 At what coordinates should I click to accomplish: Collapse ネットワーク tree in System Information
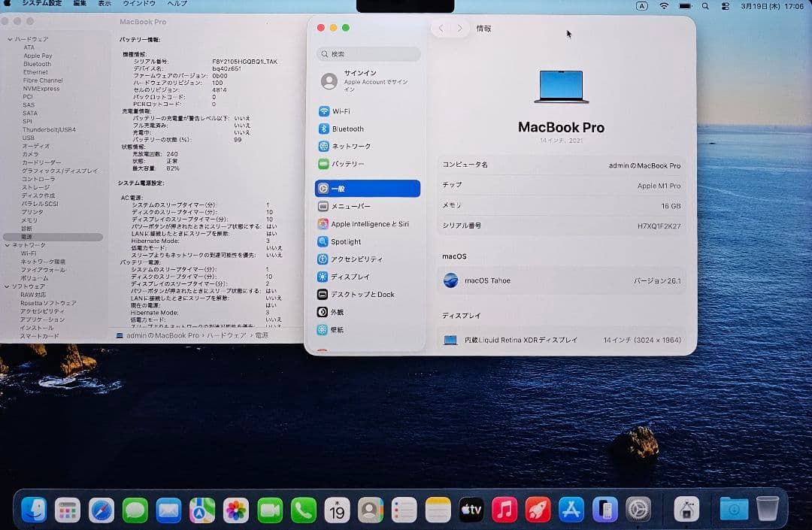tap(8, 245)
